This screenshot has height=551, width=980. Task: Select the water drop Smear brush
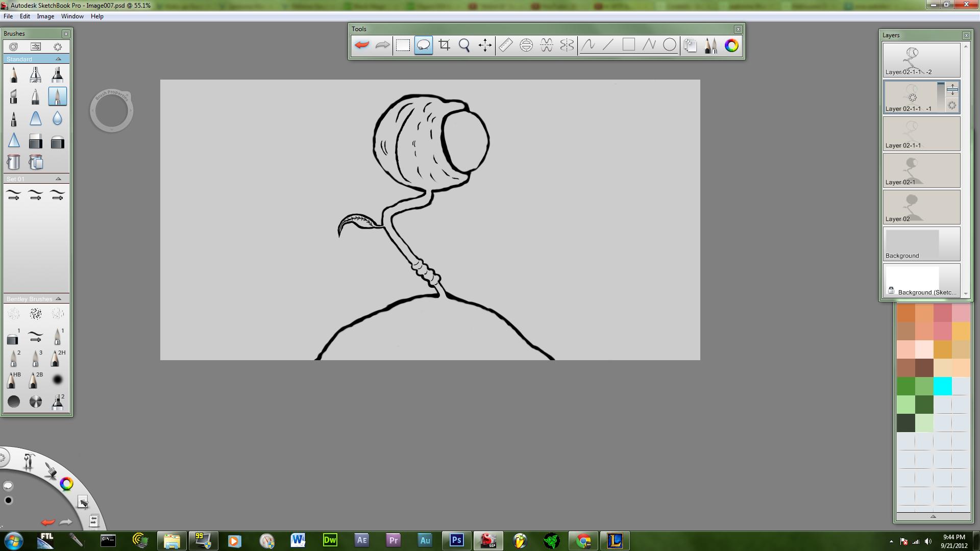click(x=57, y=118)
